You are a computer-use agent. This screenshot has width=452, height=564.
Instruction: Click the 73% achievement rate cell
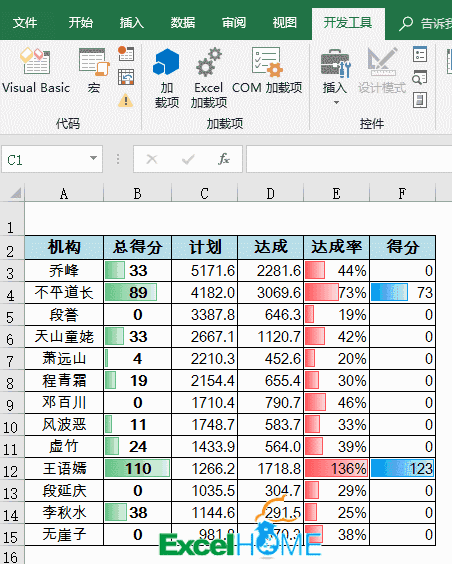[x=337, y=292]
